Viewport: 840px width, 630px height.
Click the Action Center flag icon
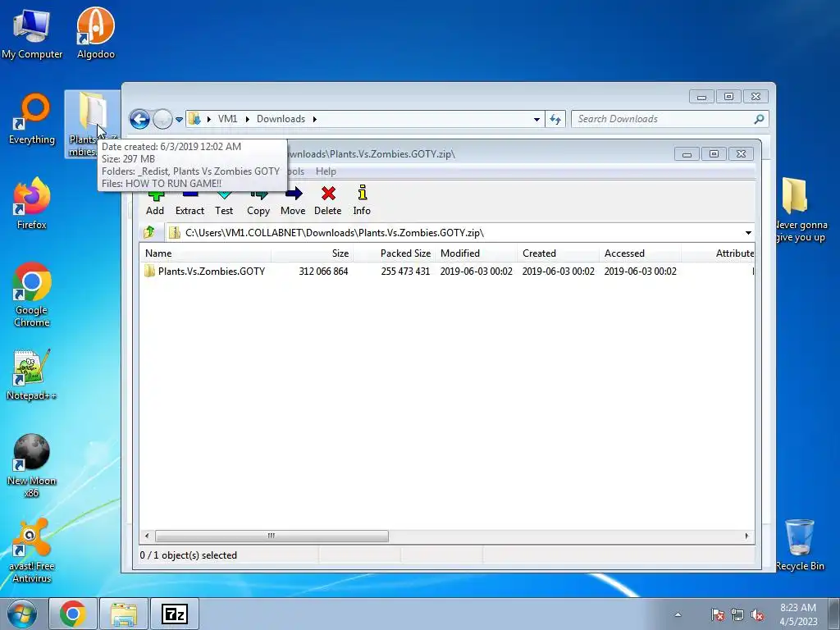tap(717, 614)
